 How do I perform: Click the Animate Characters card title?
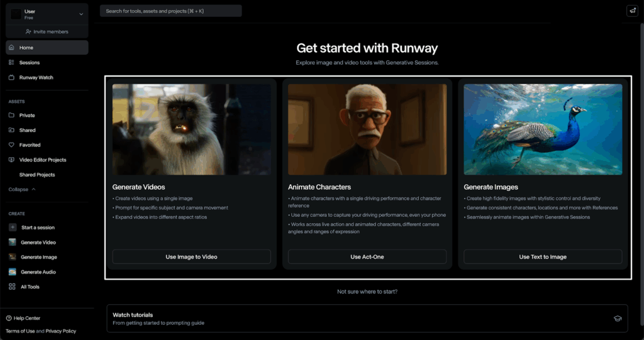click(319, 187)
